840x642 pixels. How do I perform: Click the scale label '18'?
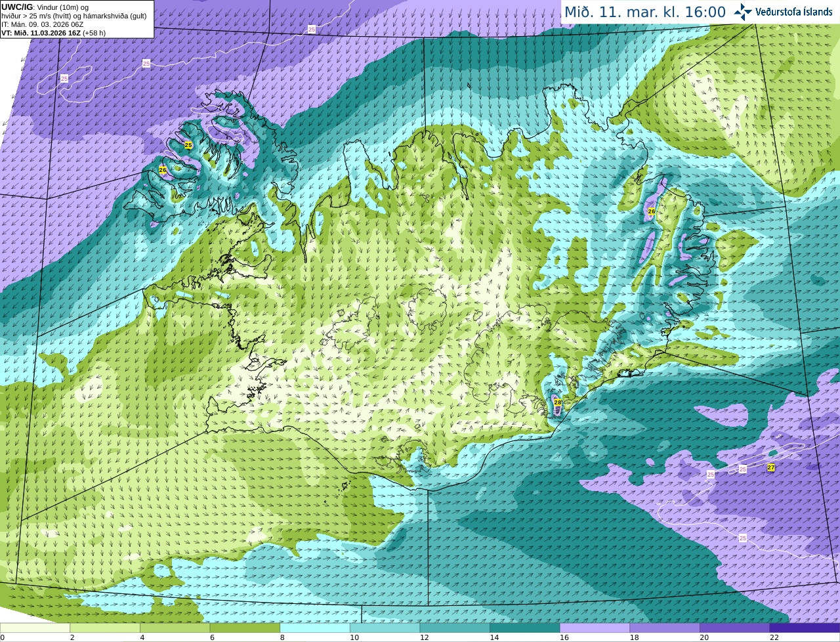pyautogui.click(x=634, y=637)
